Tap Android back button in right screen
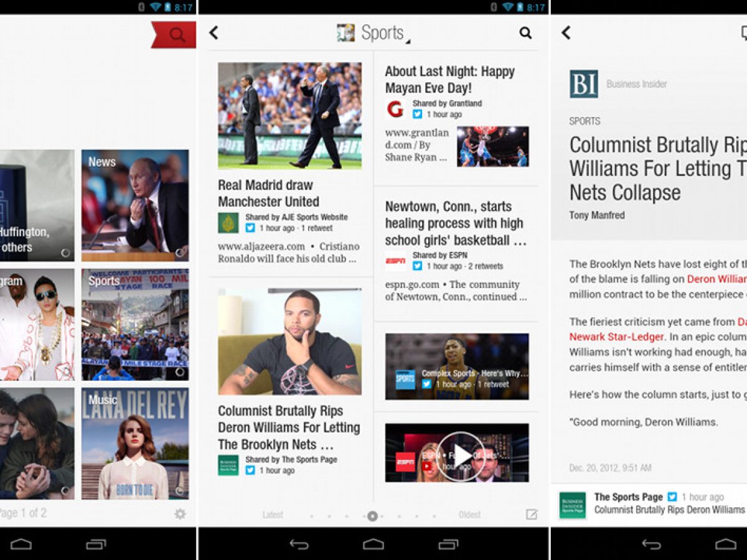 tap(651, 544)
